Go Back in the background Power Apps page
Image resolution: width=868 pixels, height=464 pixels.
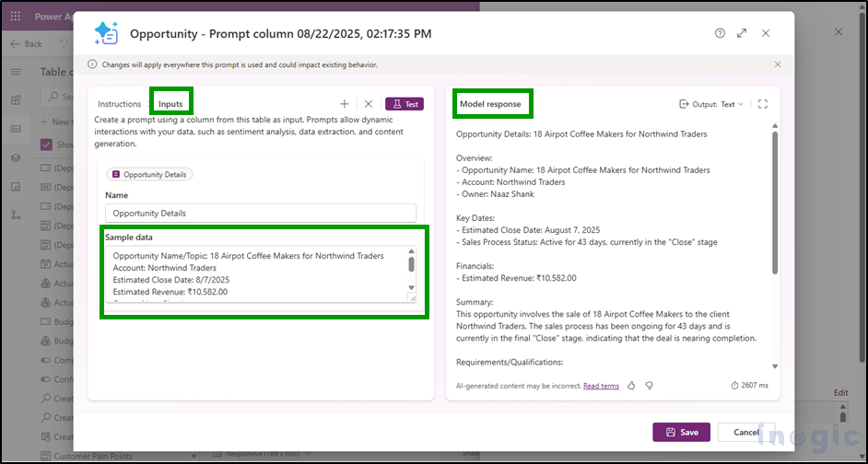(26, 43)
